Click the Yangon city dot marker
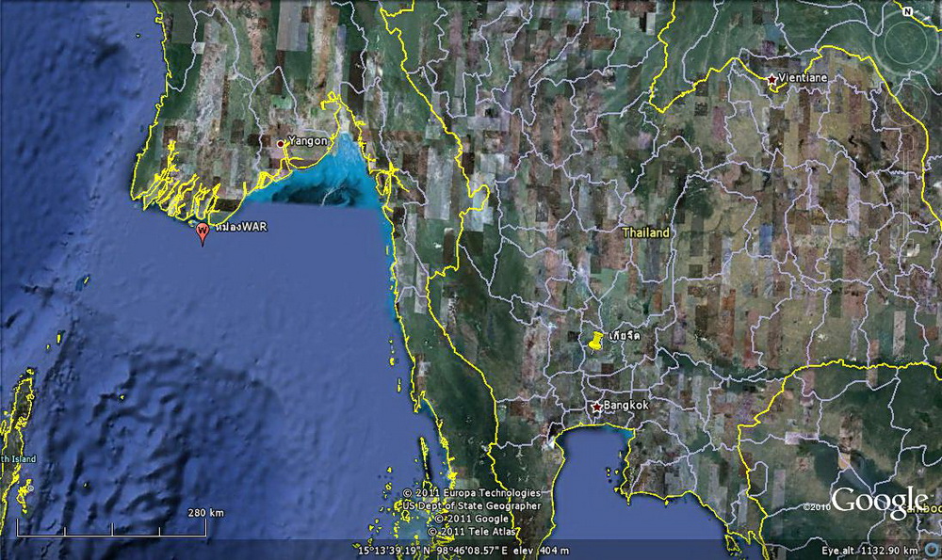 [280, 143]
